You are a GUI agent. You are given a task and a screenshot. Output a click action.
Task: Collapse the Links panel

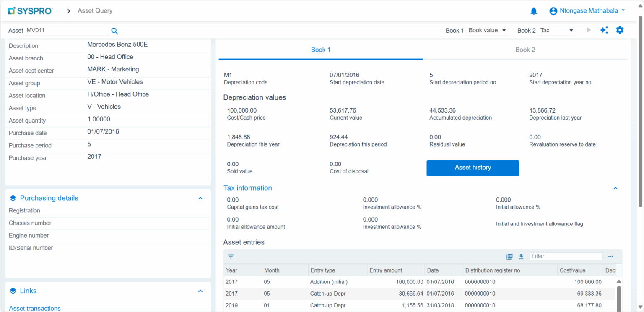pos(200,291)
